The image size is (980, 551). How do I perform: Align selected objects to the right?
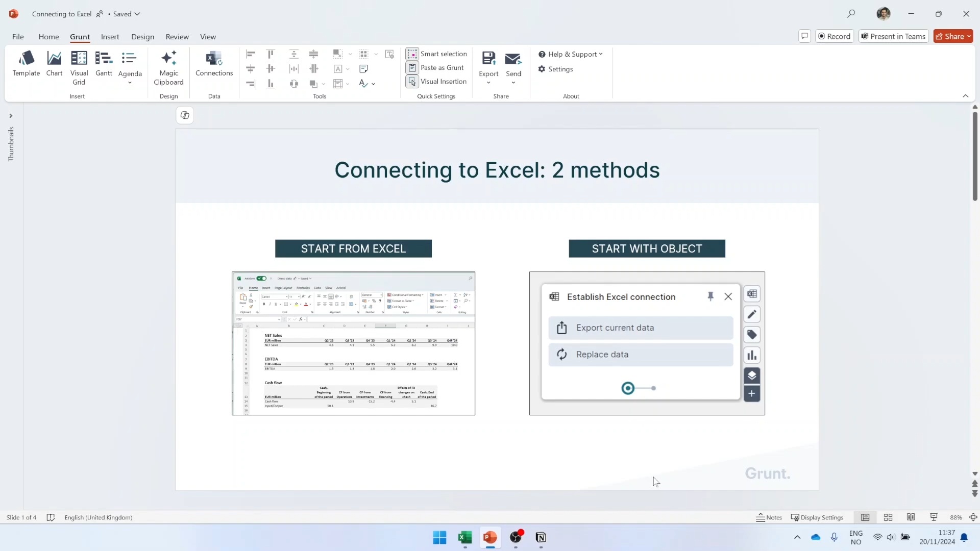tap(251, 84)
